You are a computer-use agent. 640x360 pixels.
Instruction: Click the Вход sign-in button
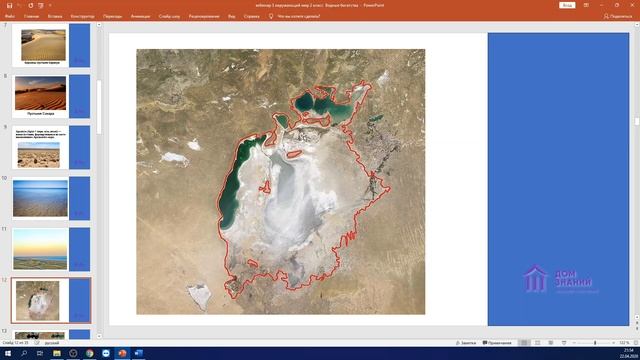[567, 5]
